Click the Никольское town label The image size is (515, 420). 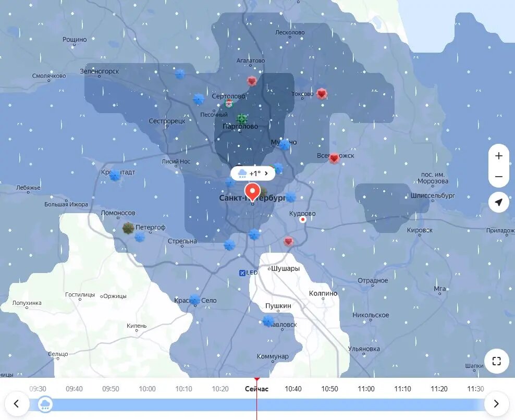(371, 315)
